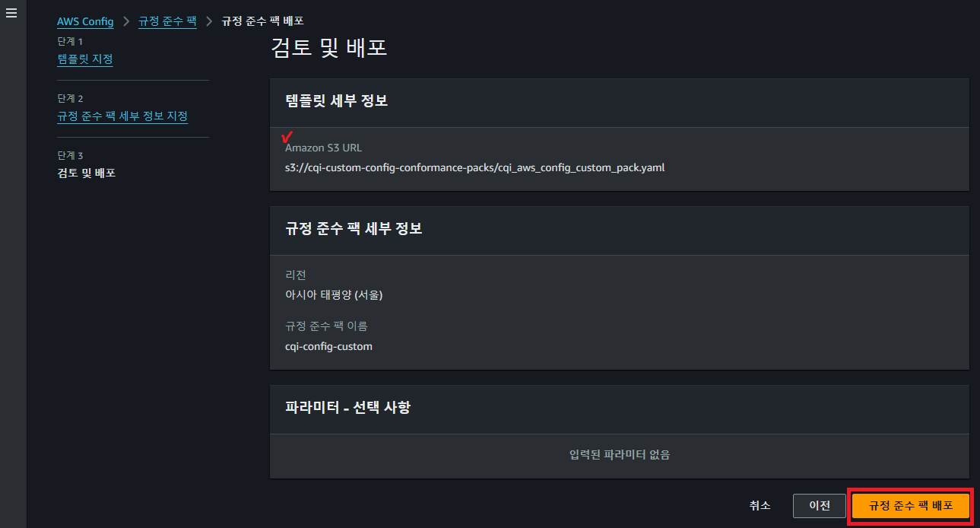Click the region value 아시아 태평양 (서울)
The image size is (980, 528).
(x=334, y=294)
